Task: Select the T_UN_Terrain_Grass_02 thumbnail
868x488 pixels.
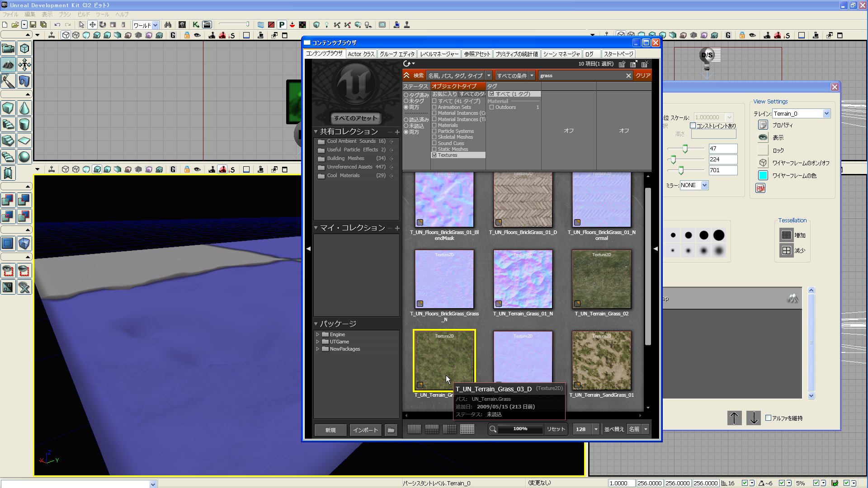Action: (601, 279)
